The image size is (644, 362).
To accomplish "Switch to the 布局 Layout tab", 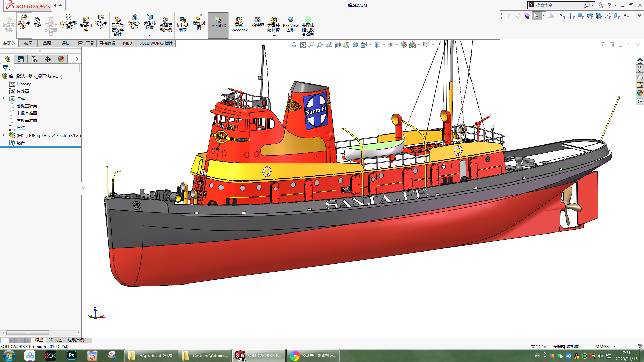I will click(28, 43).
